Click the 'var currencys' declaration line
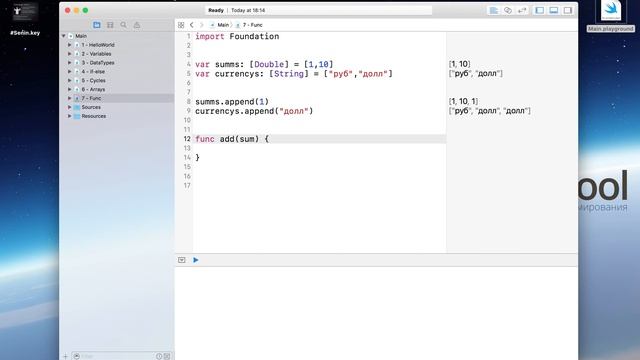The image size is (640, 360). pos(294,74)
